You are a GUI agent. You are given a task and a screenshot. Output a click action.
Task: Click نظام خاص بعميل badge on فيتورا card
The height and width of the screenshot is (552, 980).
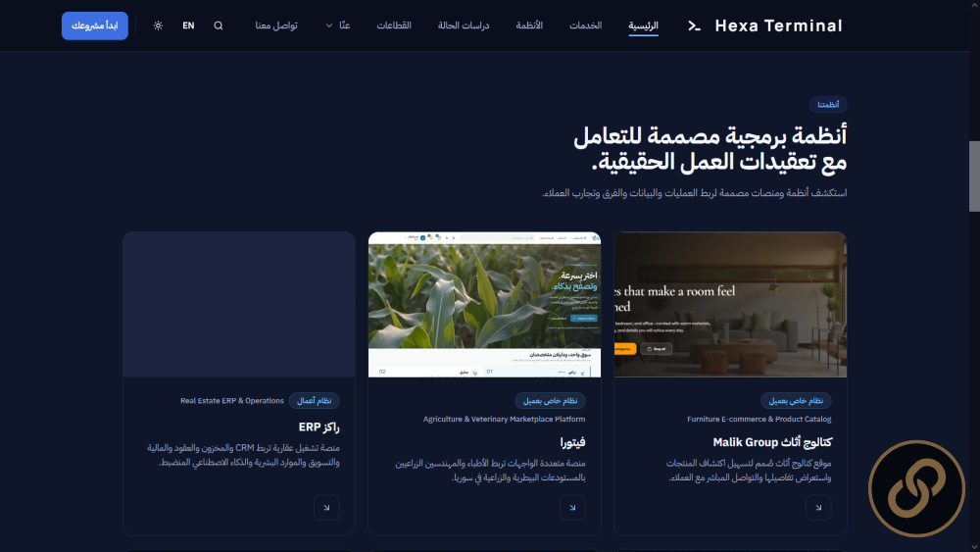click(x=550, y=401)
